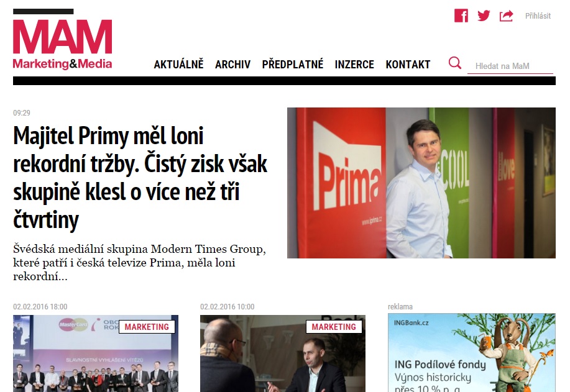Screen dimensions: 570x392
Task: Go to MAM Marketing&Media logo home
Action: 63,39
